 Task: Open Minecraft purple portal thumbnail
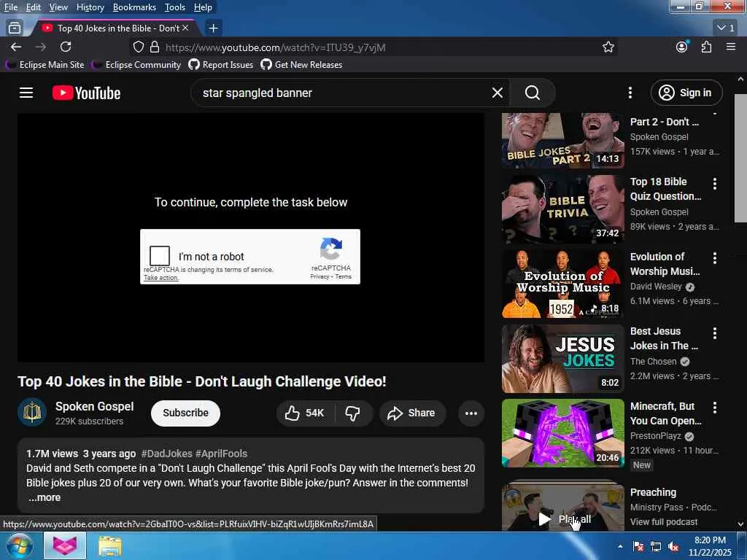[562, 433]
